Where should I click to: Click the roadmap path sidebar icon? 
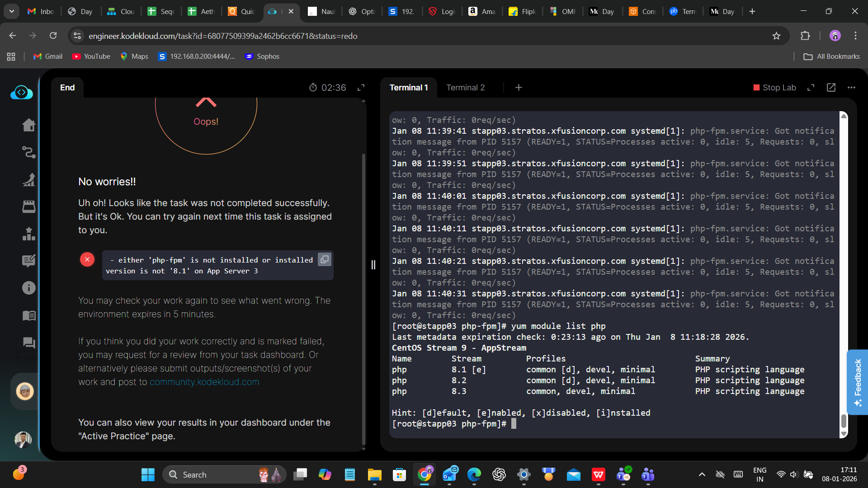click(x=28, y=152)
